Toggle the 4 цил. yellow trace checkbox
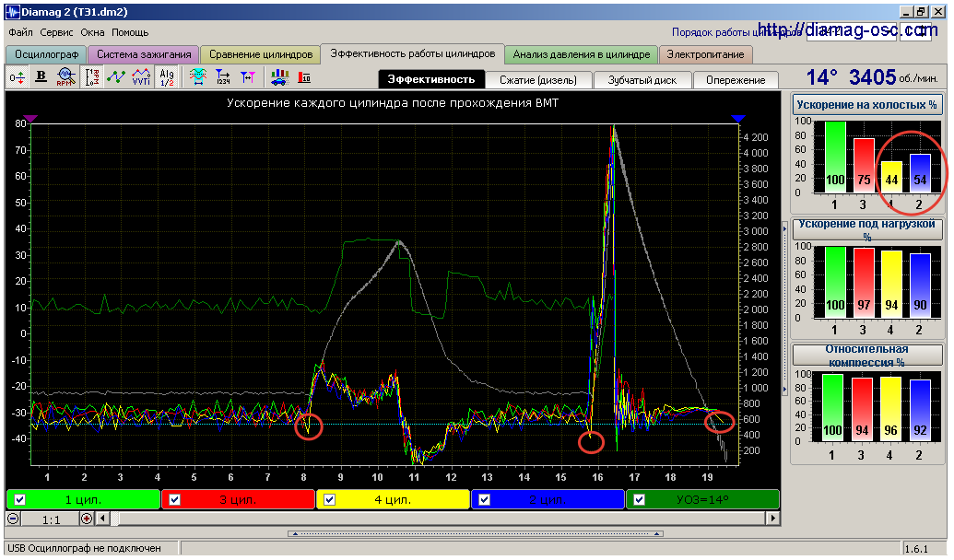The image size is (954, 560). [x=329, y=500]
